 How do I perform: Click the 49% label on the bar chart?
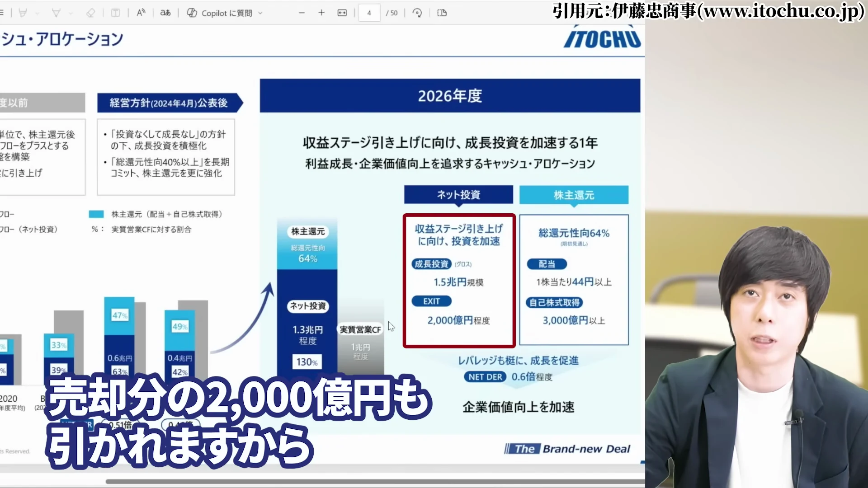180,327
